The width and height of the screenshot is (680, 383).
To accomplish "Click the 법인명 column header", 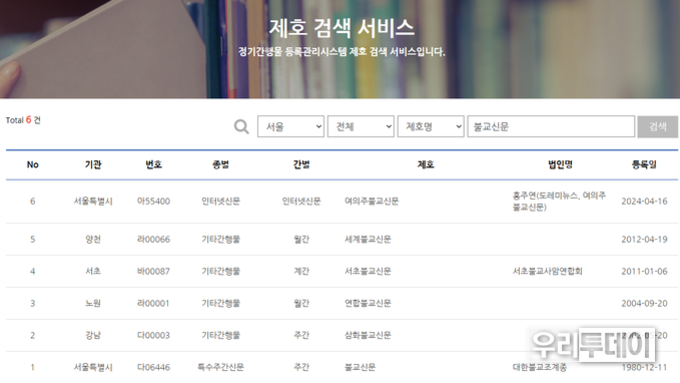I will (x=560, y=164).
